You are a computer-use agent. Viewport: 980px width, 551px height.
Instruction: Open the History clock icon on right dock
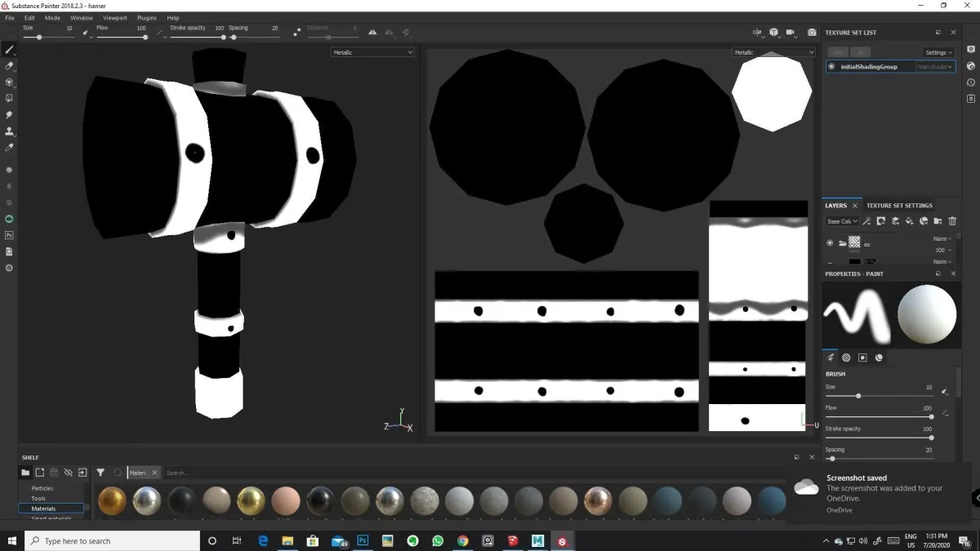[x=971, y=82]
